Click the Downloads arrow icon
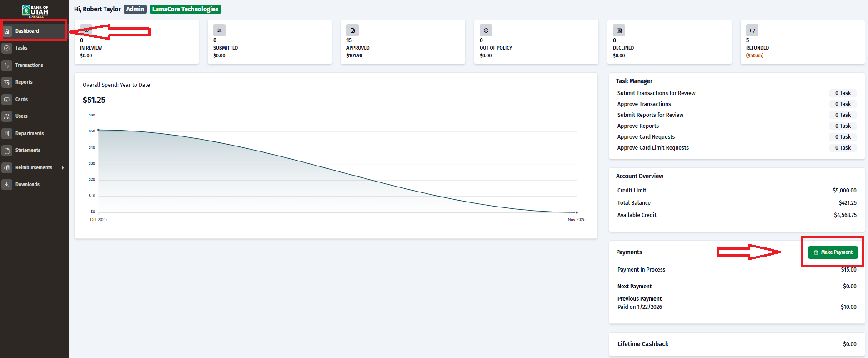Screen dimensions: 868x358 (7, 185)
